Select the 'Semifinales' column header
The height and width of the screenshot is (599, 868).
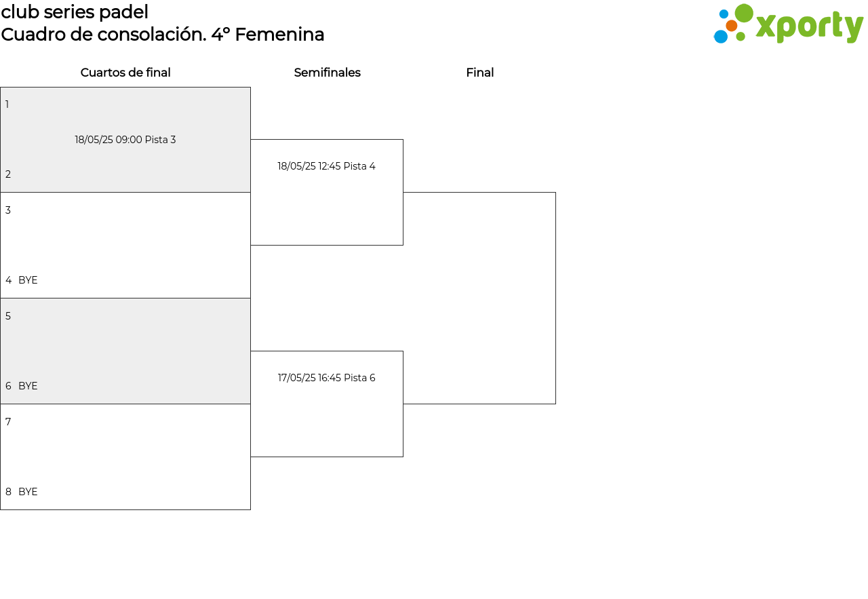pyautogui.click(x=327, y=73)
